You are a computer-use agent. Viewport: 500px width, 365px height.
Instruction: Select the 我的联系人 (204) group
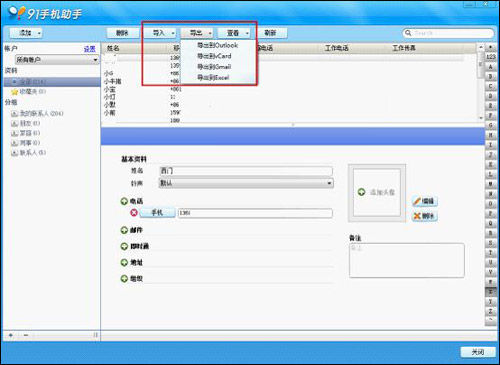pyautogui.click(x=37, y=114)
